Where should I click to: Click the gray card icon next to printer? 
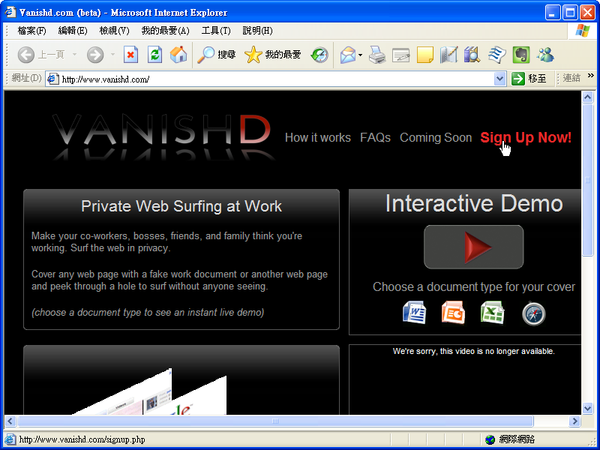click(x=401, y=55)
